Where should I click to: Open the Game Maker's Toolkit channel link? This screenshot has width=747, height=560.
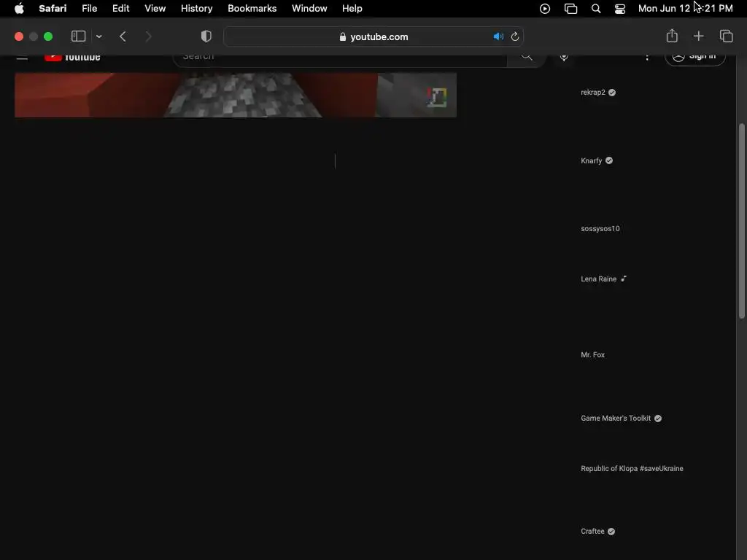tap(616, 418)
